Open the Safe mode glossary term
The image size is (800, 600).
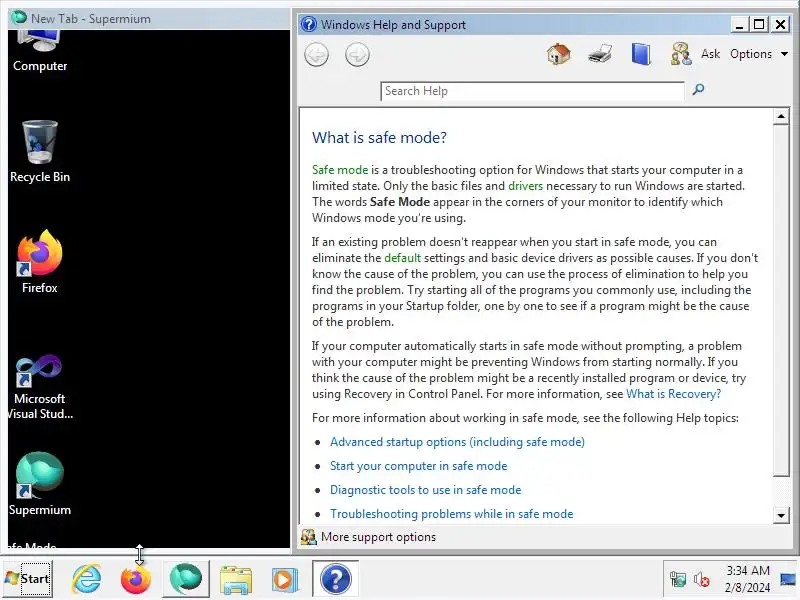340,170
